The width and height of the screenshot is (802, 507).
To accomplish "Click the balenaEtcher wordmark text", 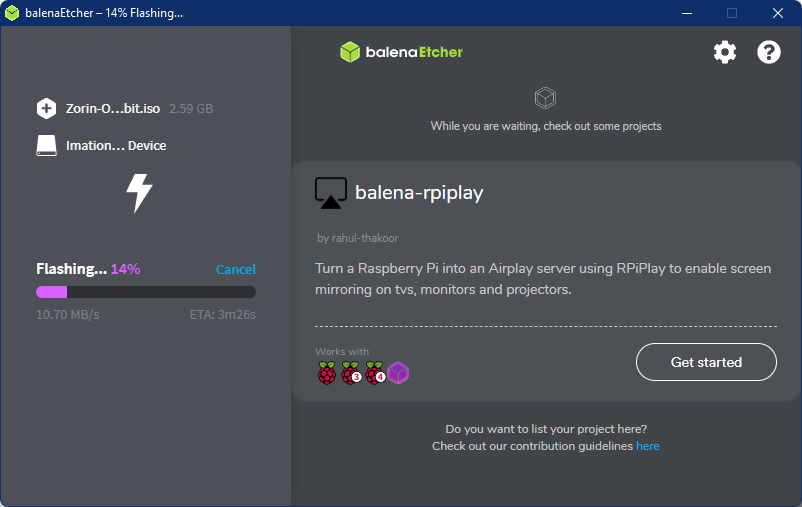I will (414, 52).
